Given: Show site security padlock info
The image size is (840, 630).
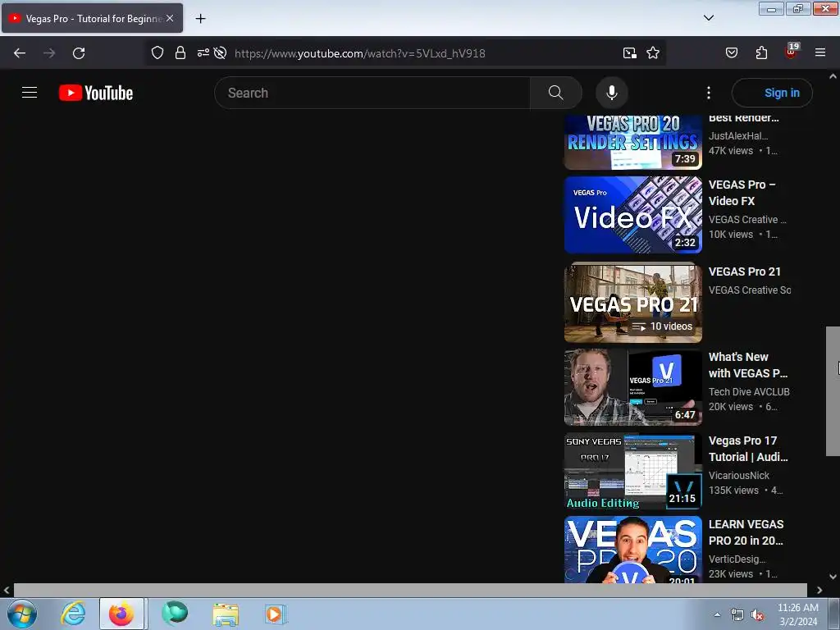Looking at the screenshot, I should [180, 52].
